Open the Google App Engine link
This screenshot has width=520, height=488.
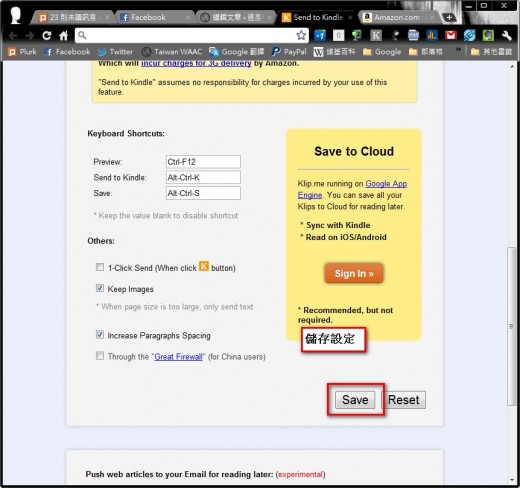[352, 189]
